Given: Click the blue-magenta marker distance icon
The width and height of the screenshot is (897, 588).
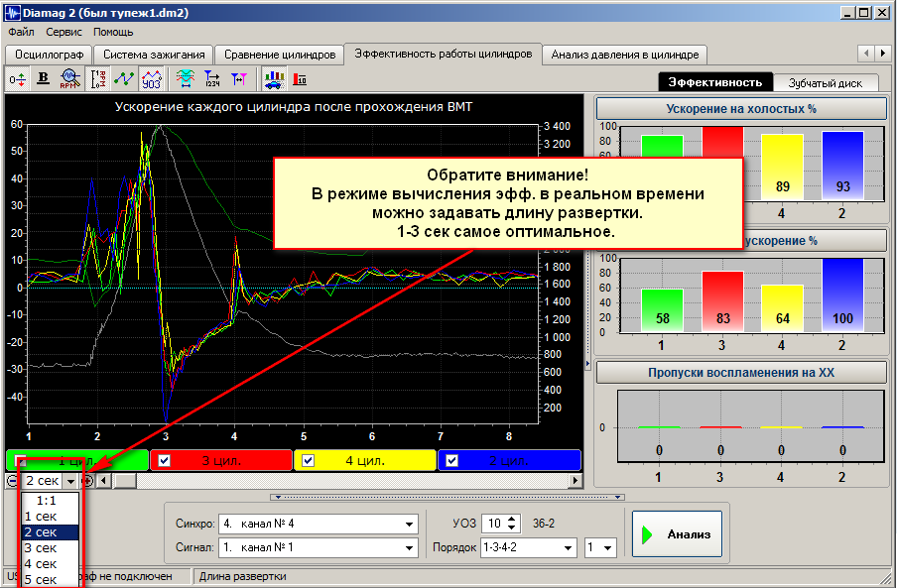Looking at the screenshot, I should click(239, 79).
